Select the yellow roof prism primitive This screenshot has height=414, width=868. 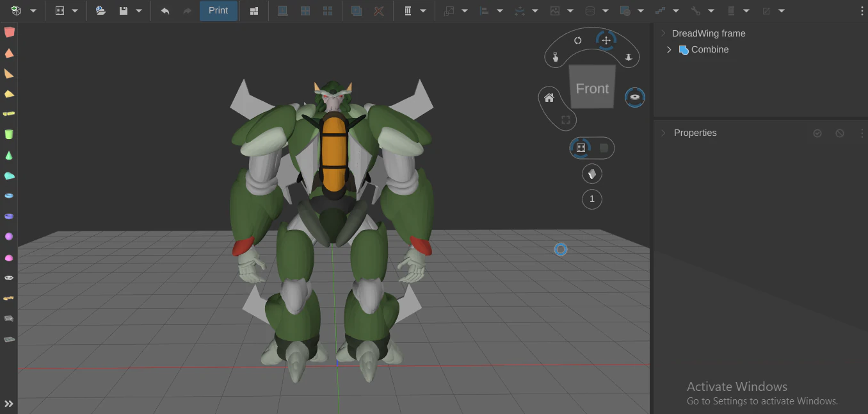click(x=9, y=94)
